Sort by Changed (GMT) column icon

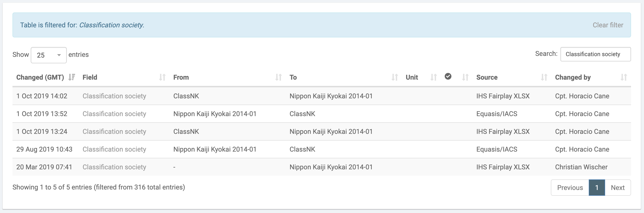72,77
